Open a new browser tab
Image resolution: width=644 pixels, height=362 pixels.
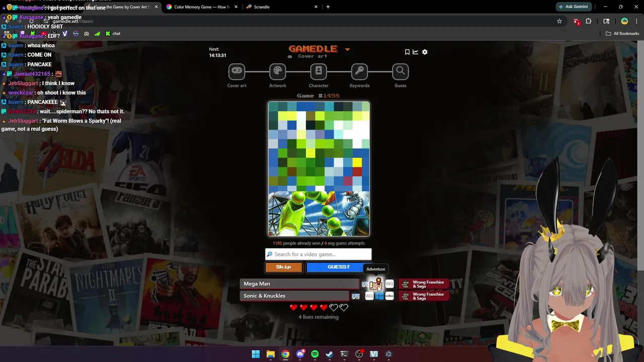[328, 7]
